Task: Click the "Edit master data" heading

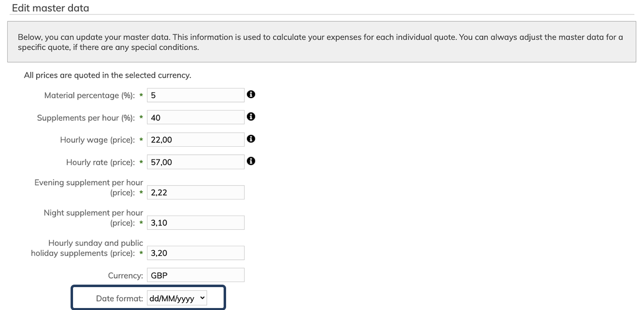Action: click(50, 8)
